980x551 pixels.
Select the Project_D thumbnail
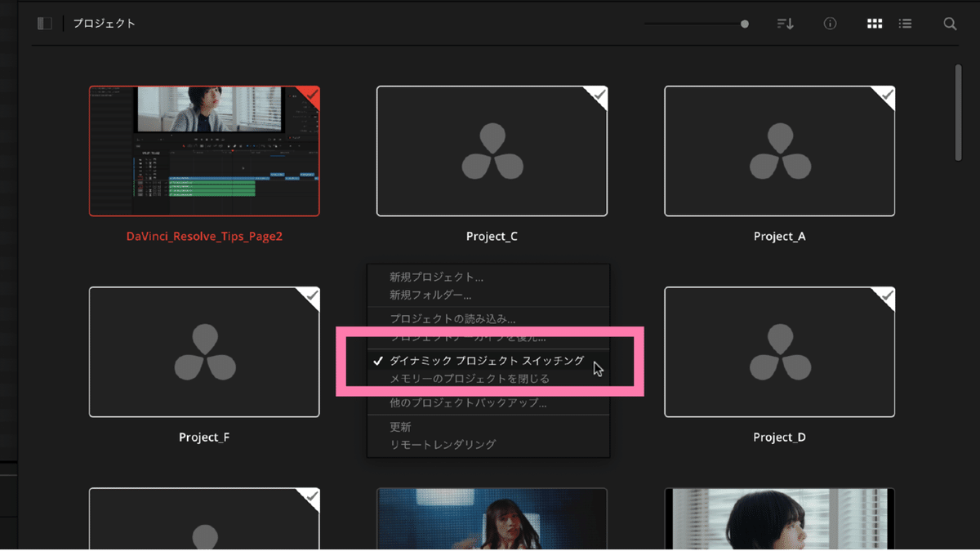pyautogui.click(x=779, y=352)
